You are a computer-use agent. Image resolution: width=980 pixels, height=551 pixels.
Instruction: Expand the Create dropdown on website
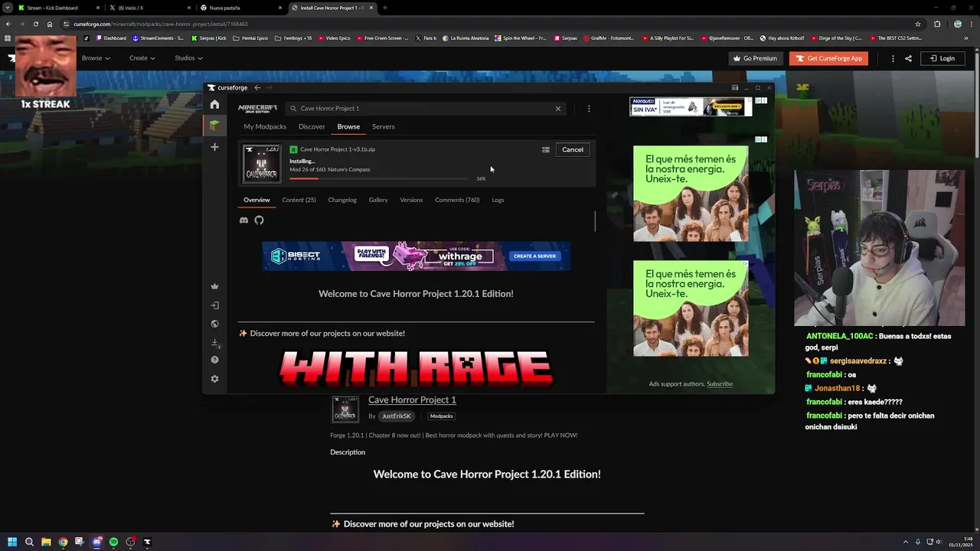pos(142,58)
